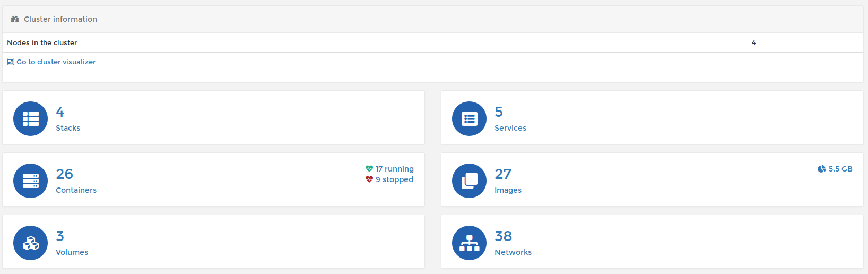Click the Containers server icon
This screenshot has height=274, width=868.
pos(30,181)
